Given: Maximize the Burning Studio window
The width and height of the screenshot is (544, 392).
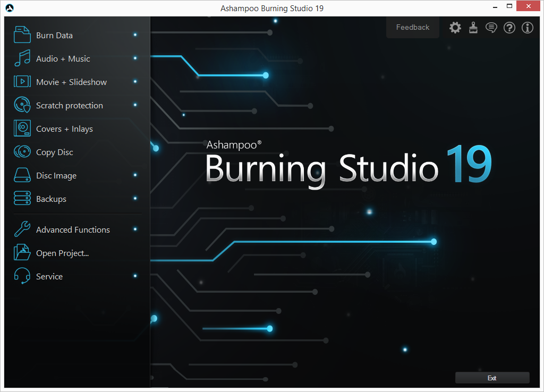Looking at the screenshot, I should [x=509, y=6].
